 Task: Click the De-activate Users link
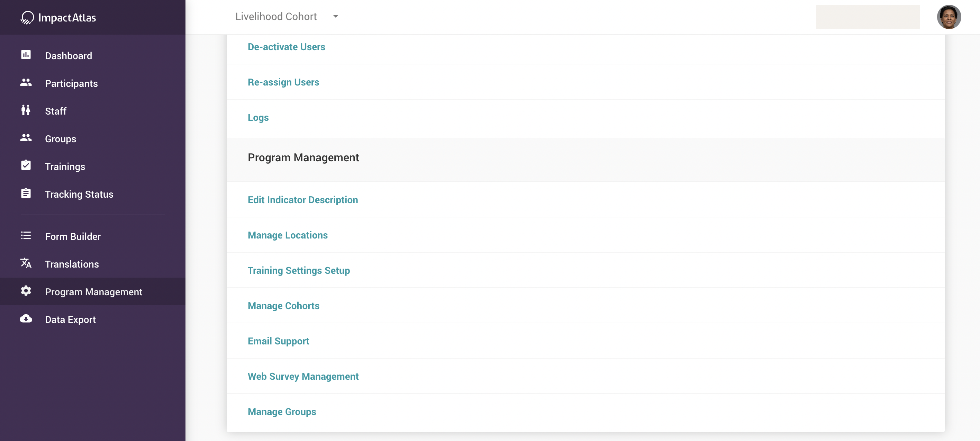point(286,47)
